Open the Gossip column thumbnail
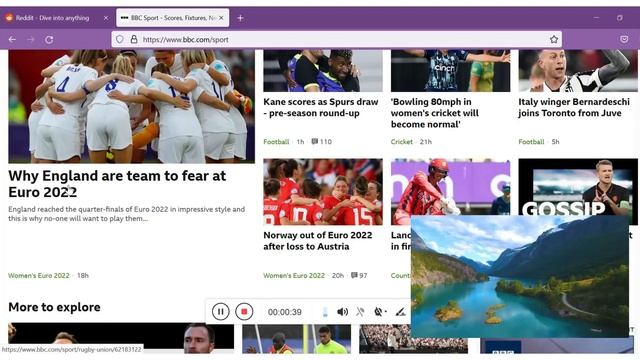The image size is (640, 360). (578, 187)
